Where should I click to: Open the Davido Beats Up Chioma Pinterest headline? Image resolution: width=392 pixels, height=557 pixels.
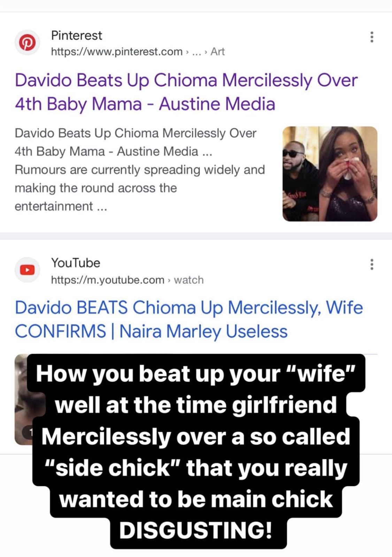tap(186, 92)
